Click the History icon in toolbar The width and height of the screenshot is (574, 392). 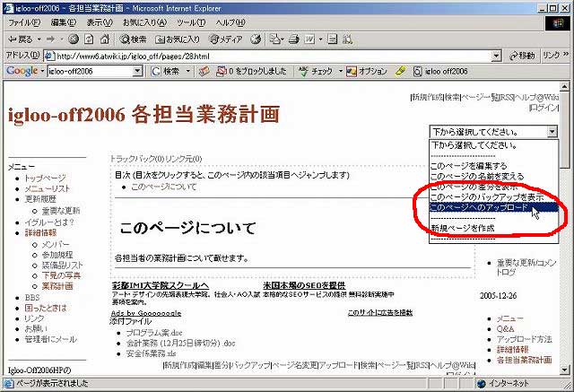tap(256, 39)
